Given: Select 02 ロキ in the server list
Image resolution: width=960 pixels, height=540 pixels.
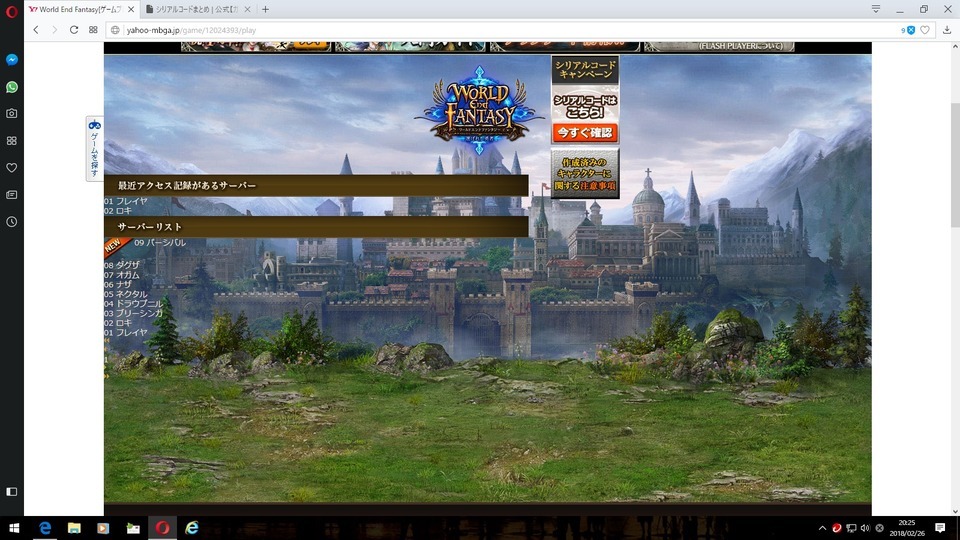Looking at the screenshot, I should pyautogui.click(x=118, y=323).
